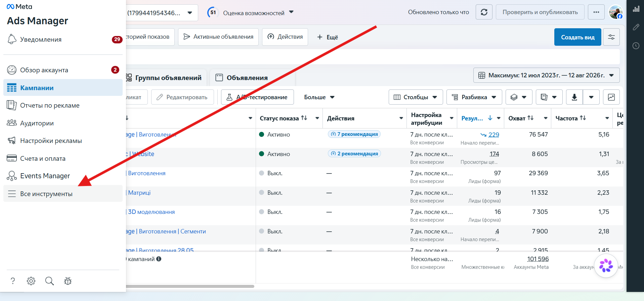Open the export options arrow dropdown
This screenshot has width=644, height=301.
[x=591, y=97]
